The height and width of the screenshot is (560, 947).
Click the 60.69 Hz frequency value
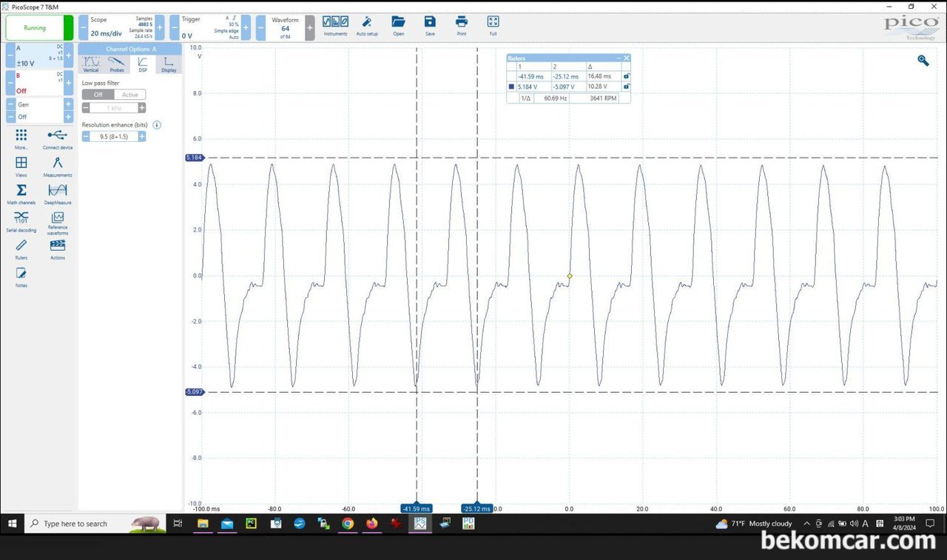[555, 98]
